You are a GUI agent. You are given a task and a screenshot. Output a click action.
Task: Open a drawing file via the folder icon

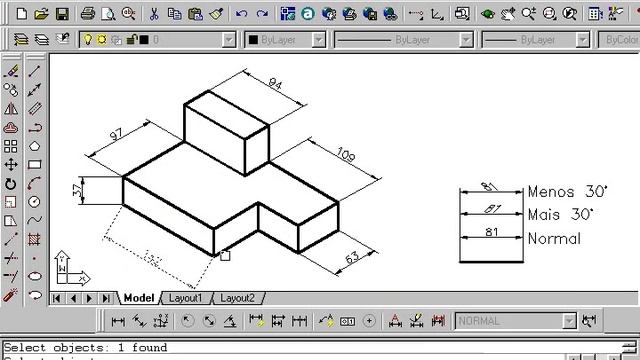click(x=41, y=14)
